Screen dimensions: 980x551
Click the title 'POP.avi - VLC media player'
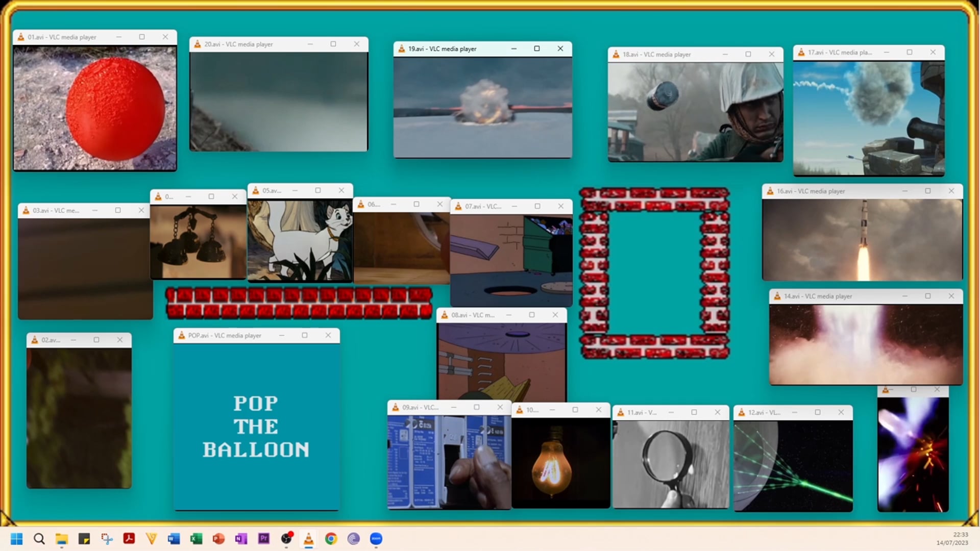coord(225,336)
